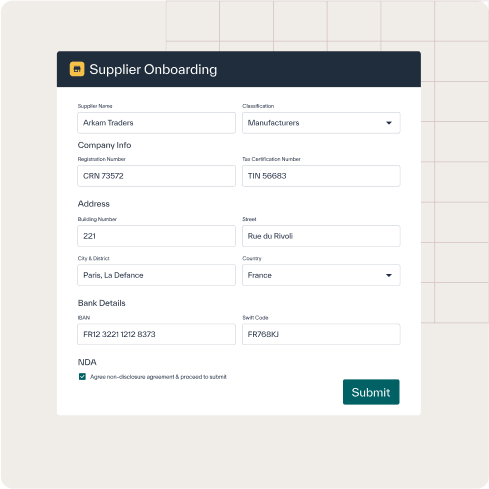The height and width of the screenshot is (489, 489).
Task: Click the Company Info section heading
Action: click(104, 145)
